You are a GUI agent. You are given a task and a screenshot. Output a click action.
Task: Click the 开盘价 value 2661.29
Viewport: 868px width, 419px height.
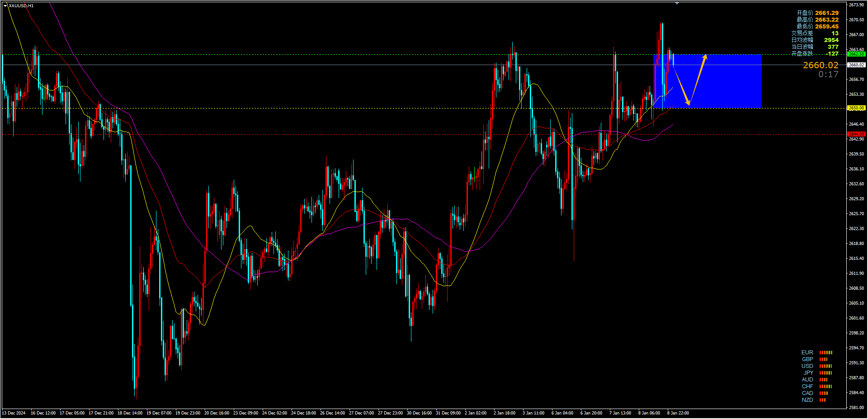point(827,13)
